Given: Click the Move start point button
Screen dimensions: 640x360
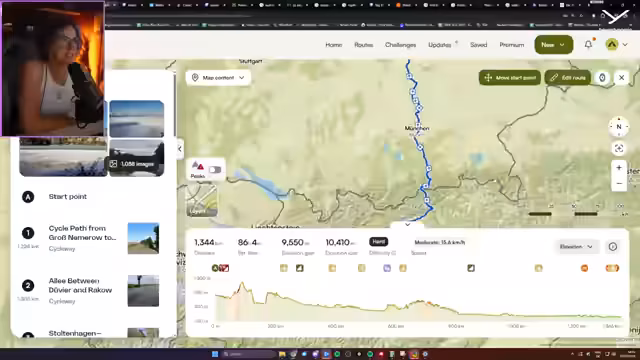Looking at the screenshot, I should point(510,78).
